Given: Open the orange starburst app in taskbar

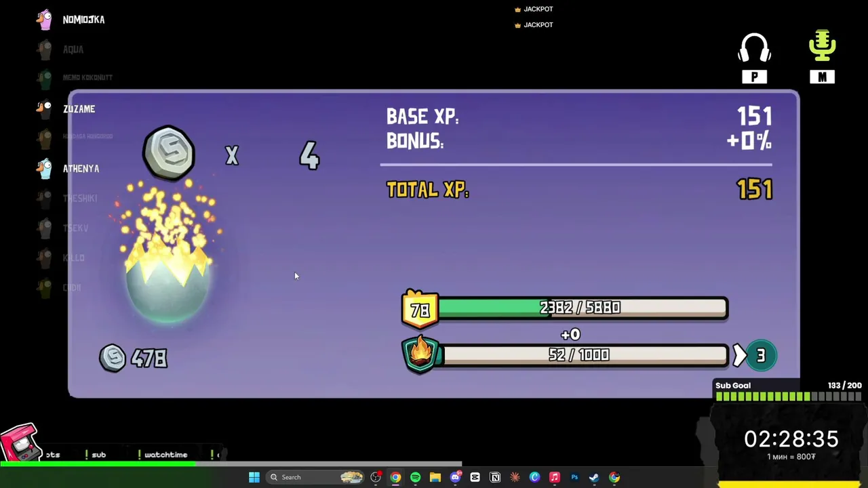Looking at the screenshot, I should pos(515,477).
